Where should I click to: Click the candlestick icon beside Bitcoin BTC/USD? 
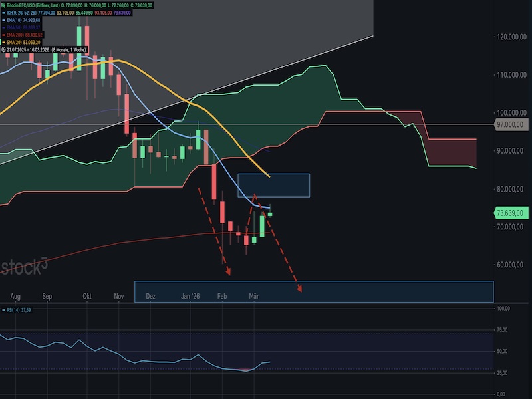(3, 5)
